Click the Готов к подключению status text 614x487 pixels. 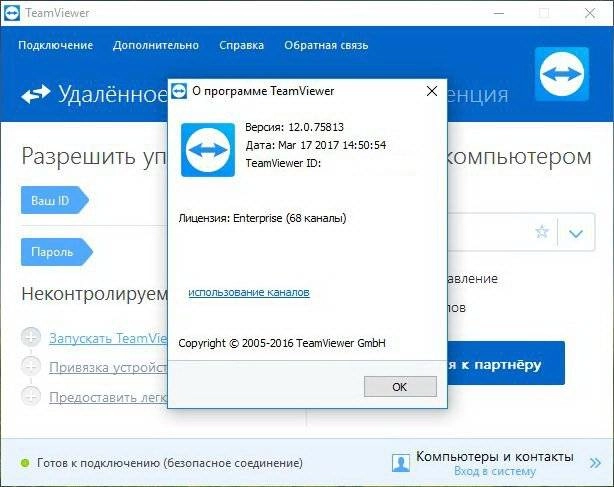coord(170,463)
